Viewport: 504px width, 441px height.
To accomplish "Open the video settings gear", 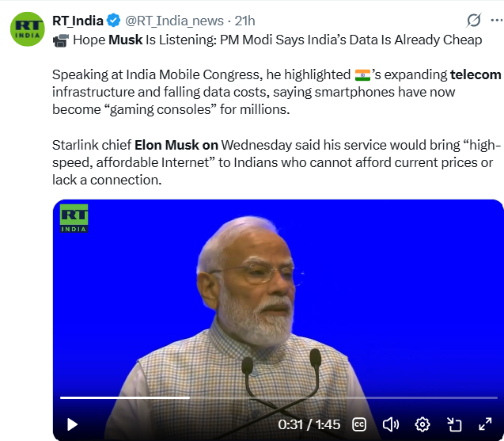I will pyautogui.click(x=423, y=424).
